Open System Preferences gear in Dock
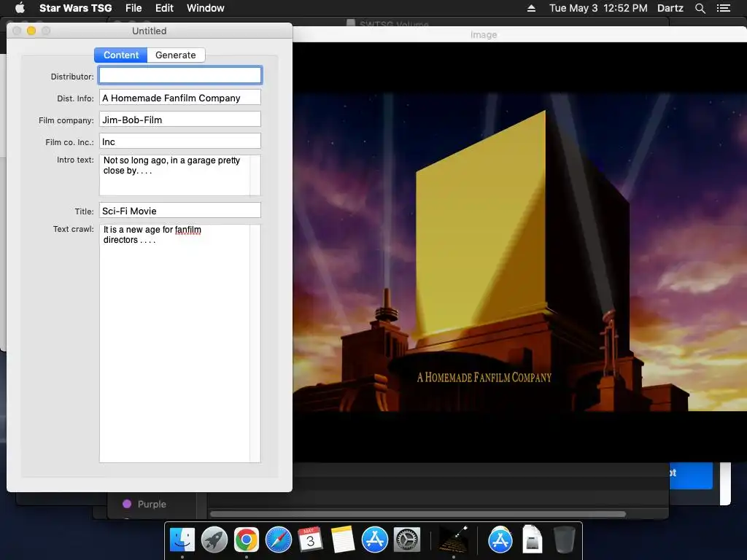The image size is (747, 560). [x=407, y=540]
